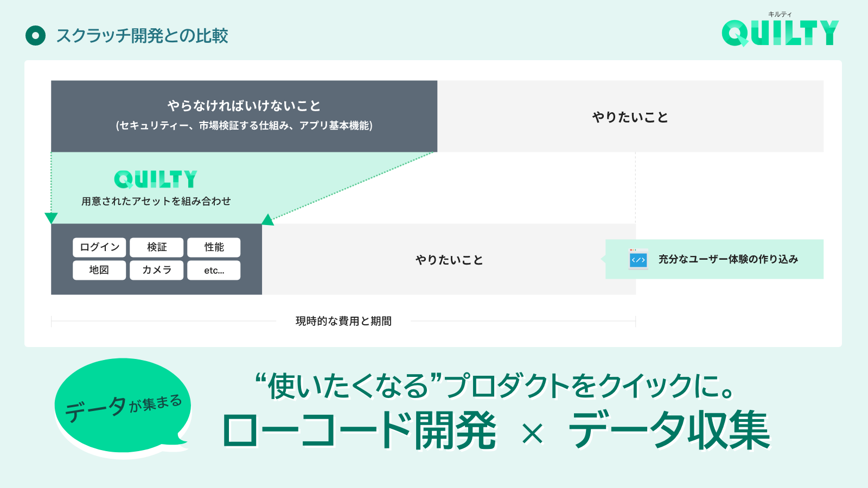Click the データ収集 headline text
This screenshot has height=488, width=868.
[669, 431]
